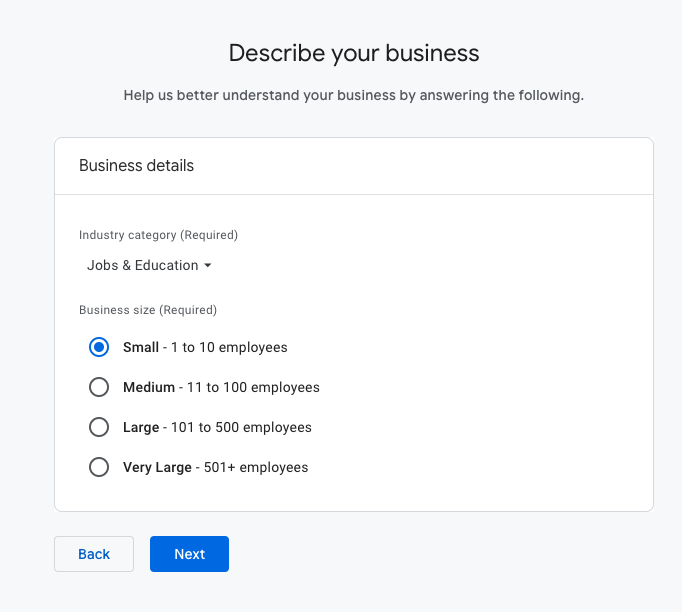Viewport: 682px width, 612px height.
Task: Click the 'Describe your business' heading
Action: [354, 53]
